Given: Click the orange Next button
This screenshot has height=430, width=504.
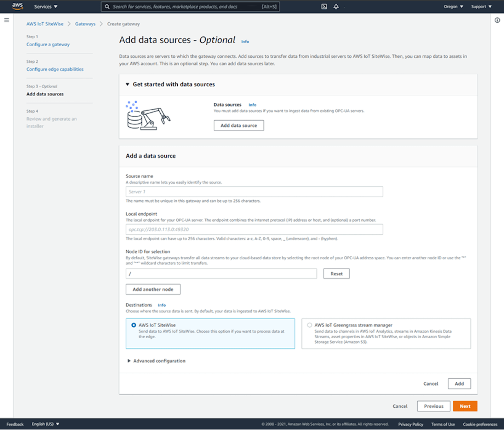Looking at the screenshot, I should [x=465, y=406].
